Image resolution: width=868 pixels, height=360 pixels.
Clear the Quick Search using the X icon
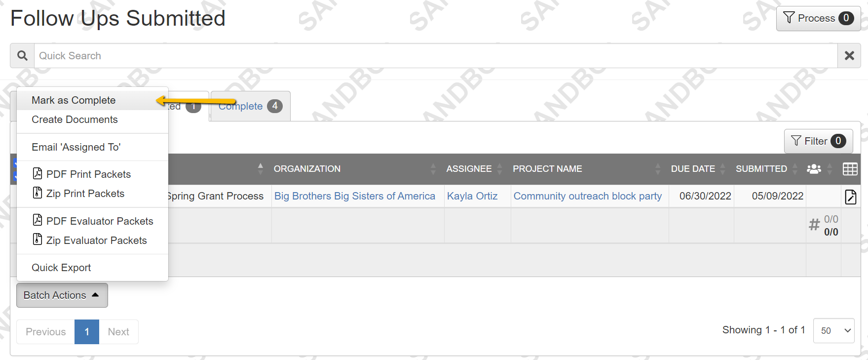click(x=849, y=55)
